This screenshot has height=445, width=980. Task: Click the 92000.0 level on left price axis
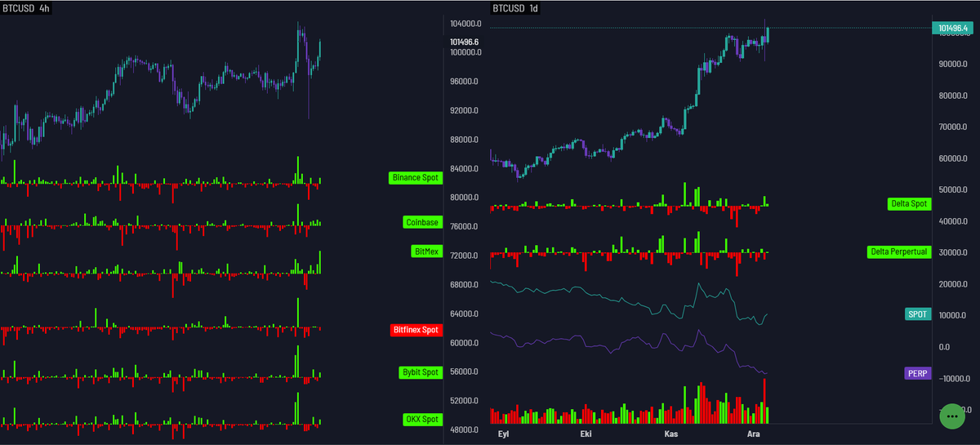pyautogui.click(x=465, y=111)
